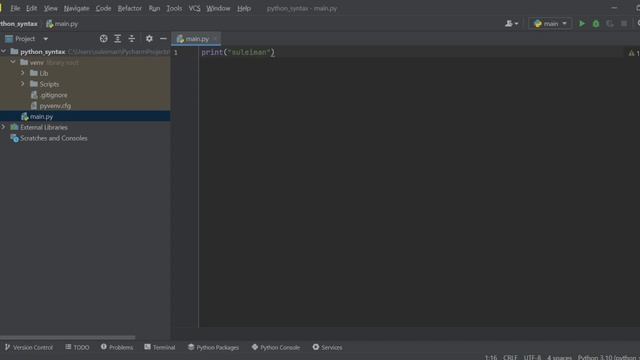
Task: Open the main run configuration dropdown
Action: [550, 24]
